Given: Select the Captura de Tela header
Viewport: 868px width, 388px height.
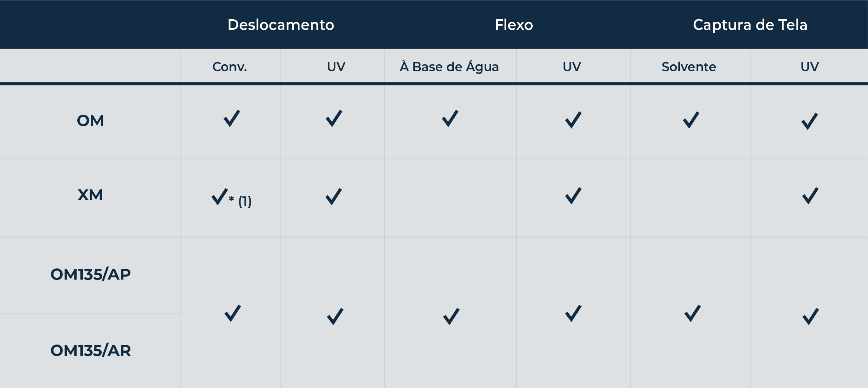Looking at the screenshot, I should tap(750, 25).
